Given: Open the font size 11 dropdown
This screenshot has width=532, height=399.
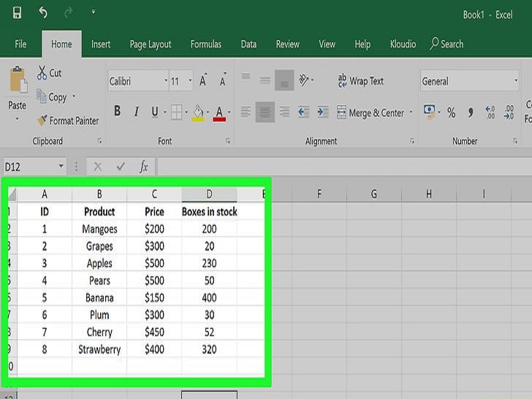Looking at the screenshot, I should coord(190,80).
